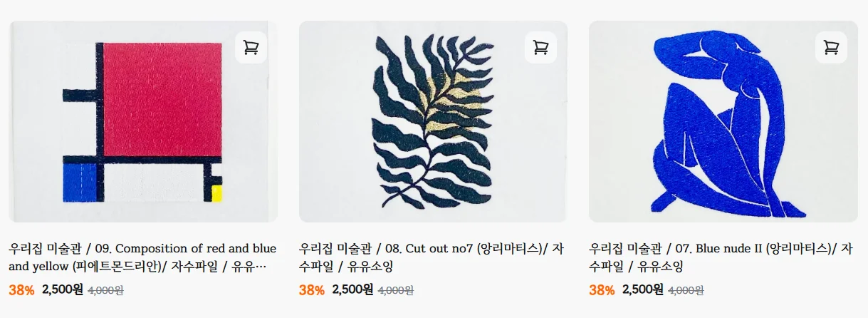Screen dimensions: 868x318
Task: Click the 38% discount under Cut out no7
Action: [311, 290]
